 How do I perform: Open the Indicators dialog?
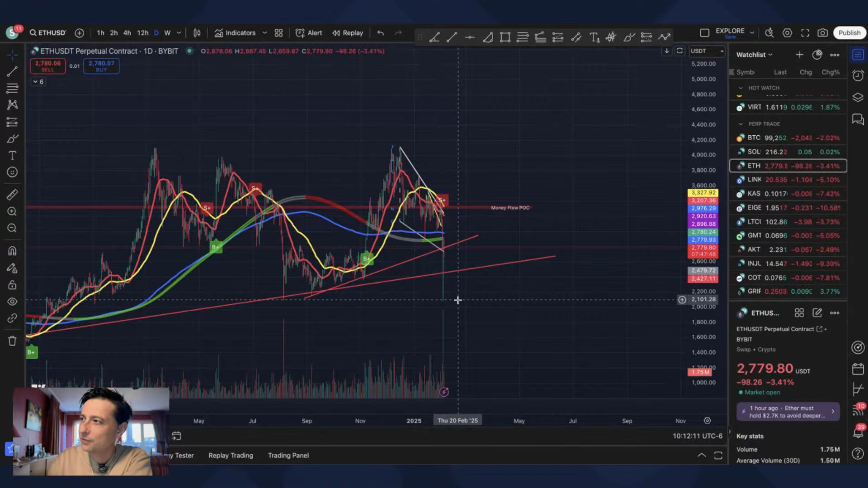pyautogui.click(x=235, y=33)
